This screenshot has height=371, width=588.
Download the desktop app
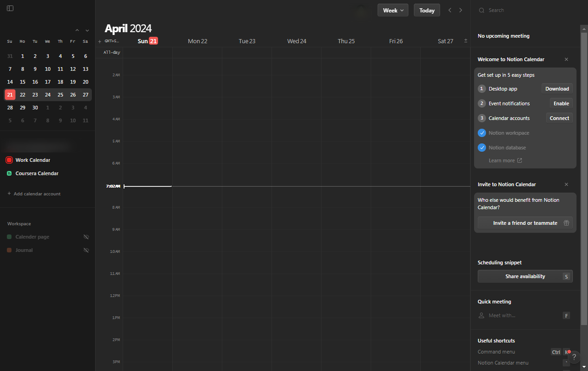pos(557,89)
